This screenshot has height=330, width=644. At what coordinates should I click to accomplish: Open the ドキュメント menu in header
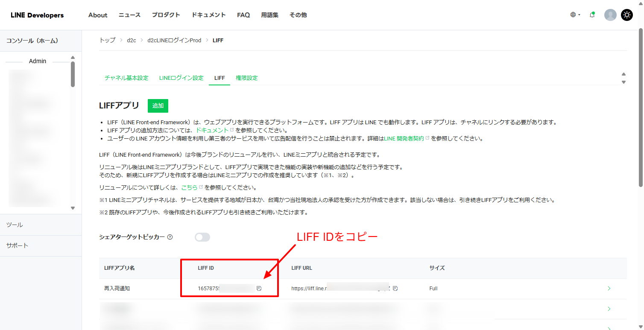[209, 15]
